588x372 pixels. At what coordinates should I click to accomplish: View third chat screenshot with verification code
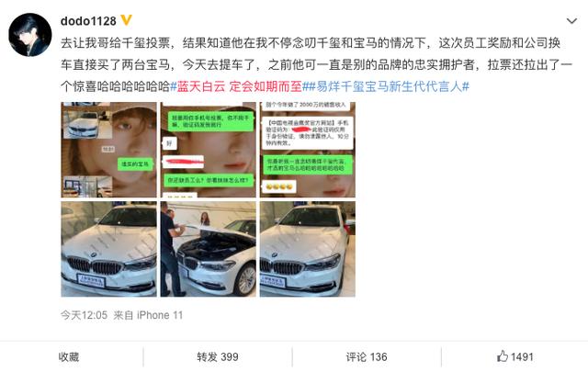pyautogui.click(x=308, y=150)
